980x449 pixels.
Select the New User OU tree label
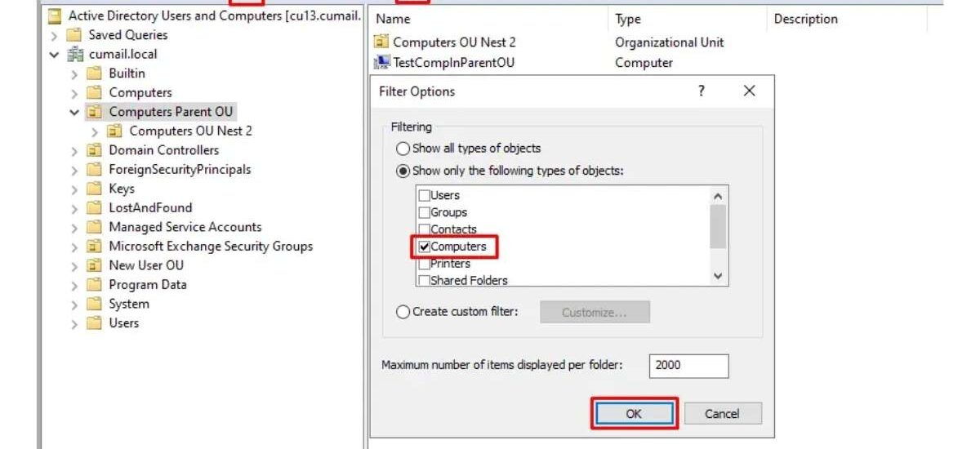pyautogui.click(x=146, y=265)
